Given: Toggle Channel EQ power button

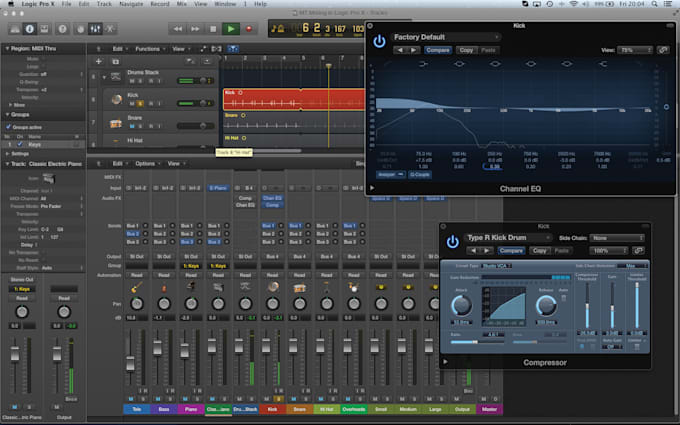Looking at the screenshot, I should coord(379,42).
